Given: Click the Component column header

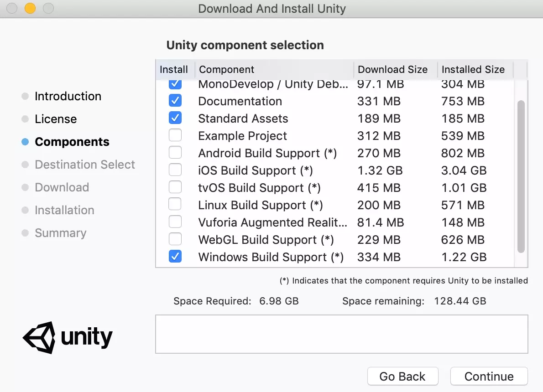Looking at the screenshot, I should coord(274,70).
